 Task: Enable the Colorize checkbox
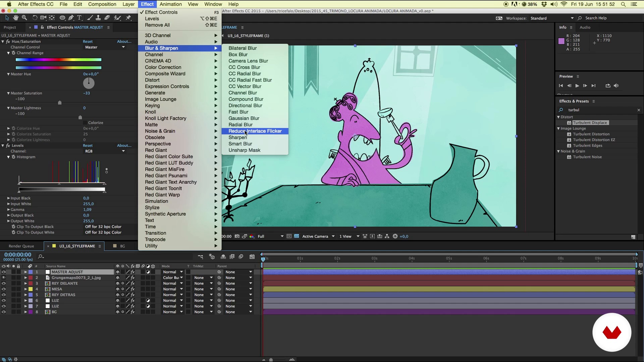85,123
